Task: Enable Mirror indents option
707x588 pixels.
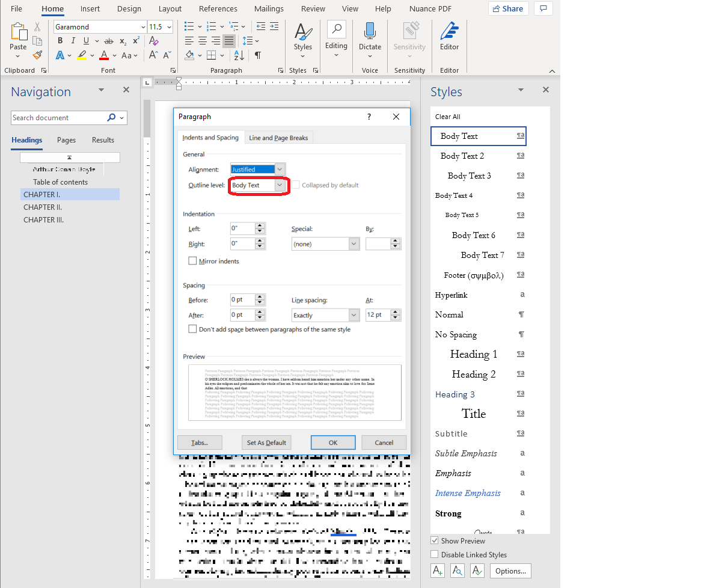Action: [194, 261]
